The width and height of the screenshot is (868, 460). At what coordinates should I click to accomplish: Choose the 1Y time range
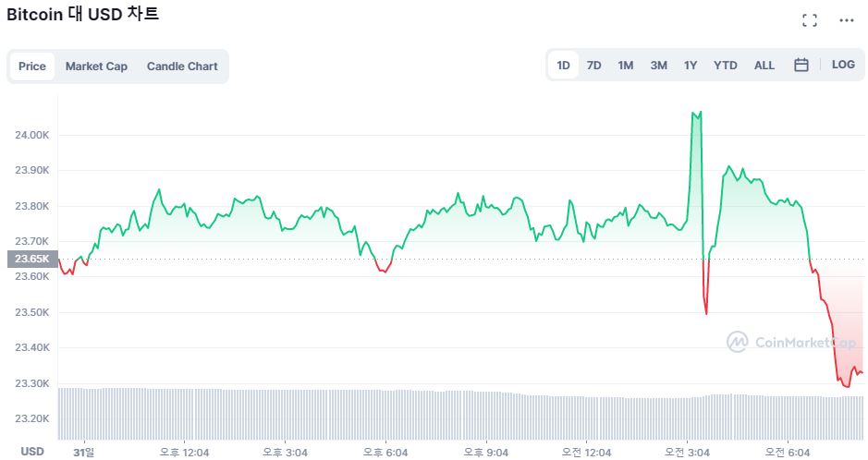(x=691, y=66)
